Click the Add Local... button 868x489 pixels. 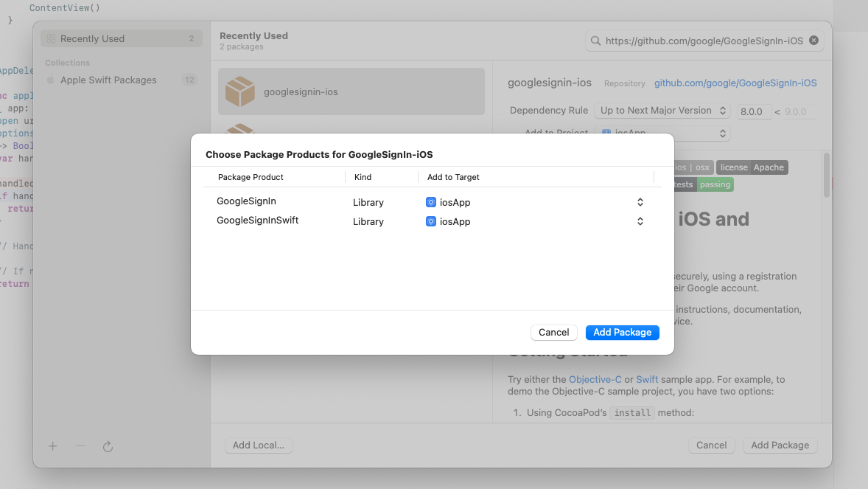(259, 445)
